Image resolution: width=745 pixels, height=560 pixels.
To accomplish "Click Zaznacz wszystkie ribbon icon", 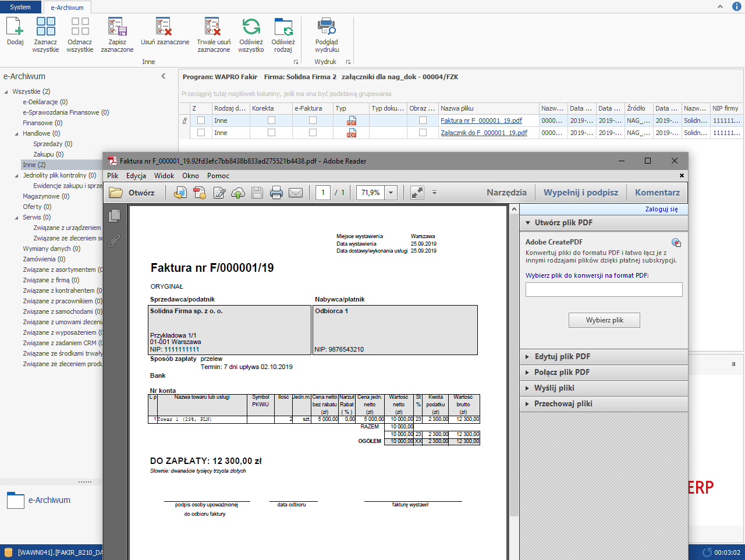I will coord(45,27).
